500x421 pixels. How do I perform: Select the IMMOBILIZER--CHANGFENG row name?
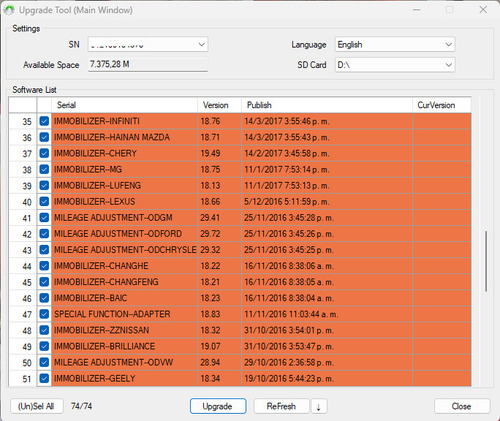tap(106, 282)
